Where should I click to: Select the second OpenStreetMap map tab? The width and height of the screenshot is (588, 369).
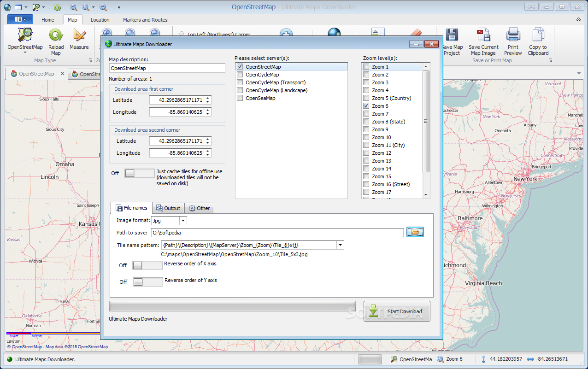click(85, 74)
